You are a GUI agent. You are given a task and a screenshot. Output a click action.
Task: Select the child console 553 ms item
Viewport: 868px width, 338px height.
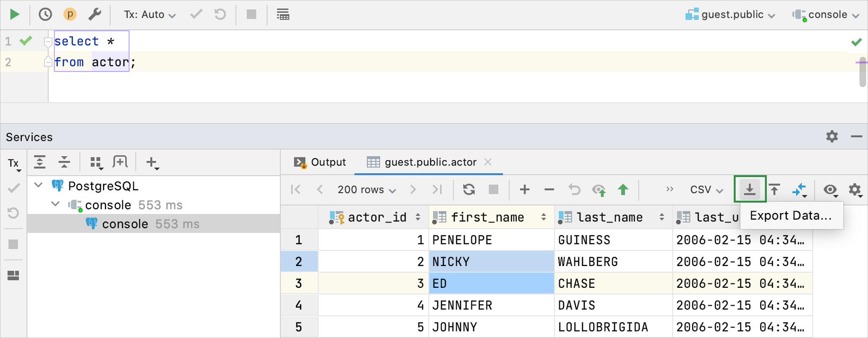pos(154,224)
